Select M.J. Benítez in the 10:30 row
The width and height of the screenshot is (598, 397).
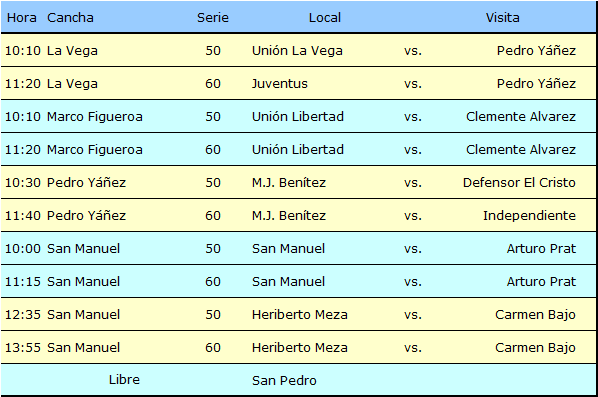pos(289,183)
